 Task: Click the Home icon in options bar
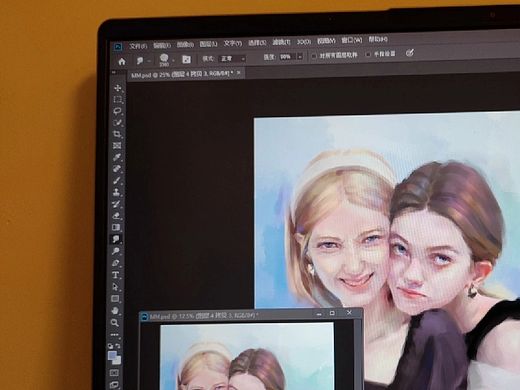[x=122, y=62]
